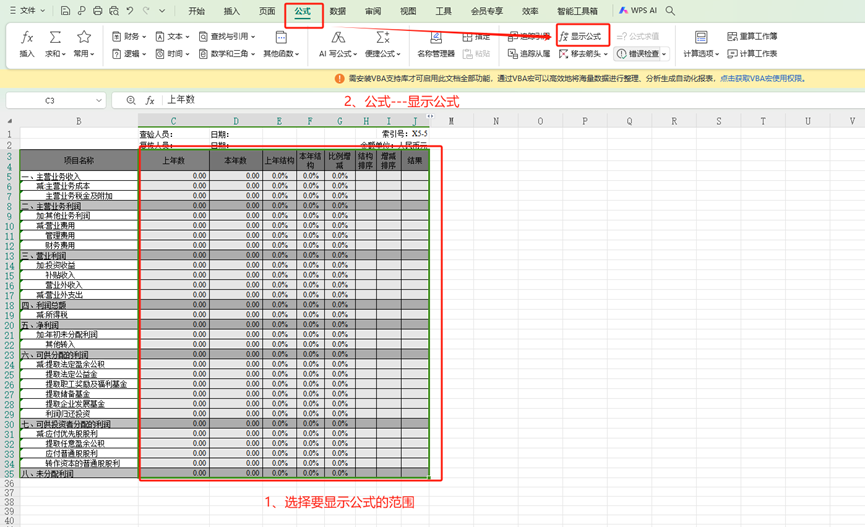The height and width of the screenshot is (527, 865).
Task: Click the 减:所得税 row label
Action: [79, 315]
